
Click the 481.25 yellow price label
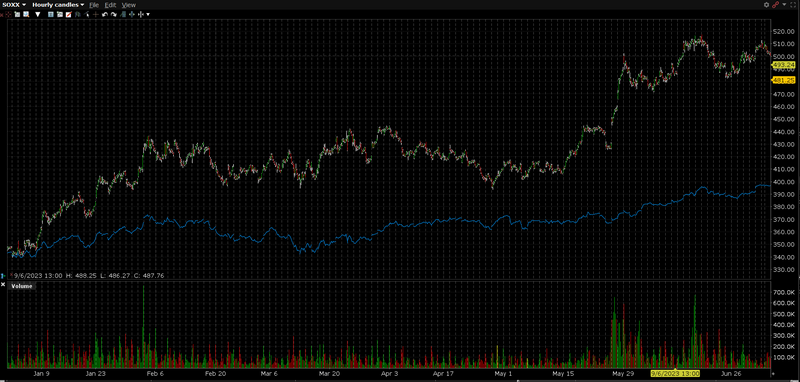tap(784, 80)
